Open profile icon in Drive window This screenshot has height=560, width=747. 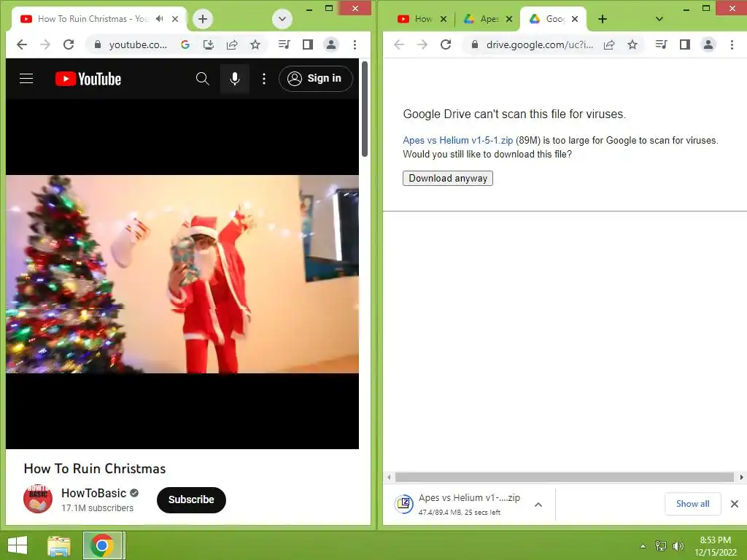click(x=708, y=44)
